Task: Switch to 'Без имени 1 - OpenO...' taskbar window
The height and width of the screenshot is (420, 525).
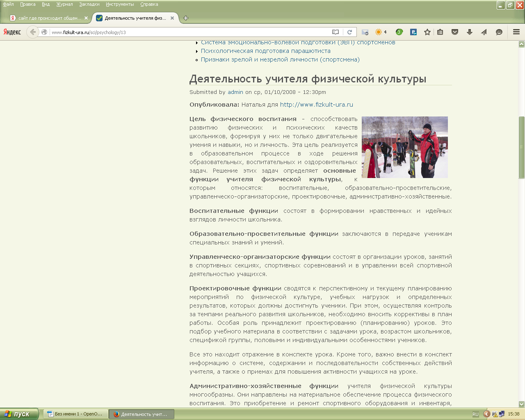Action: coord(75,414)
